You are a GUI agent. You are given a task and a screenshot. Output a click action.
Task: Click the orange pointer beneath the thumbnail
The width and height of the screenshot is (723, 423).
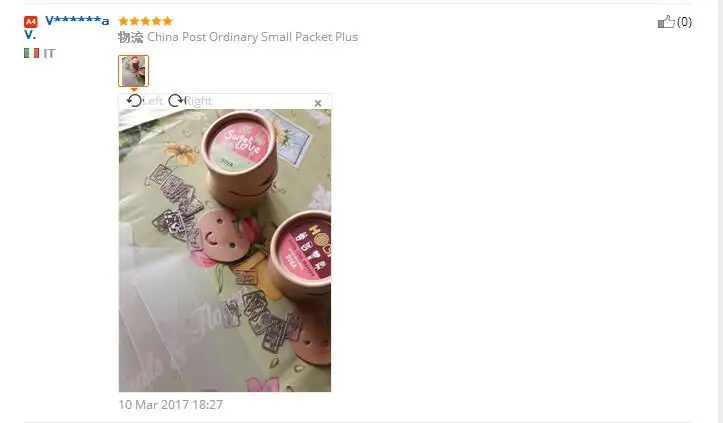tap(134, 90)
